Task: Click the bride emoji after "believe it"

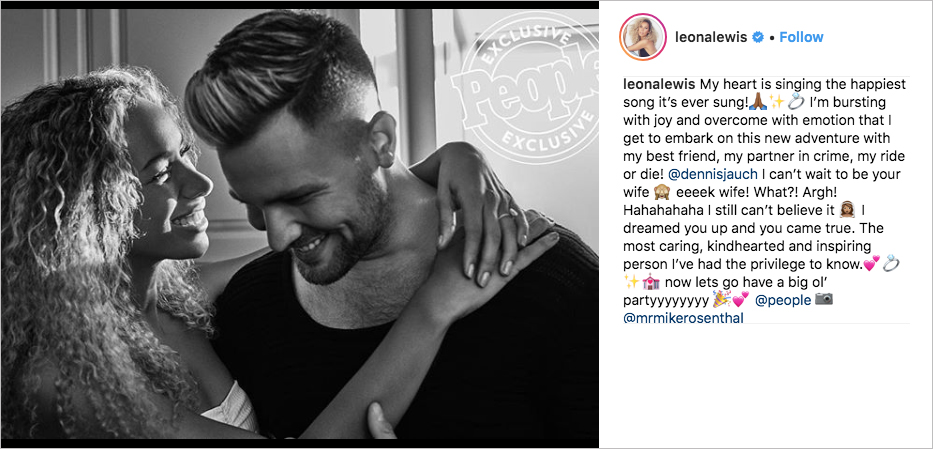Action: click(x=845, y=210)
